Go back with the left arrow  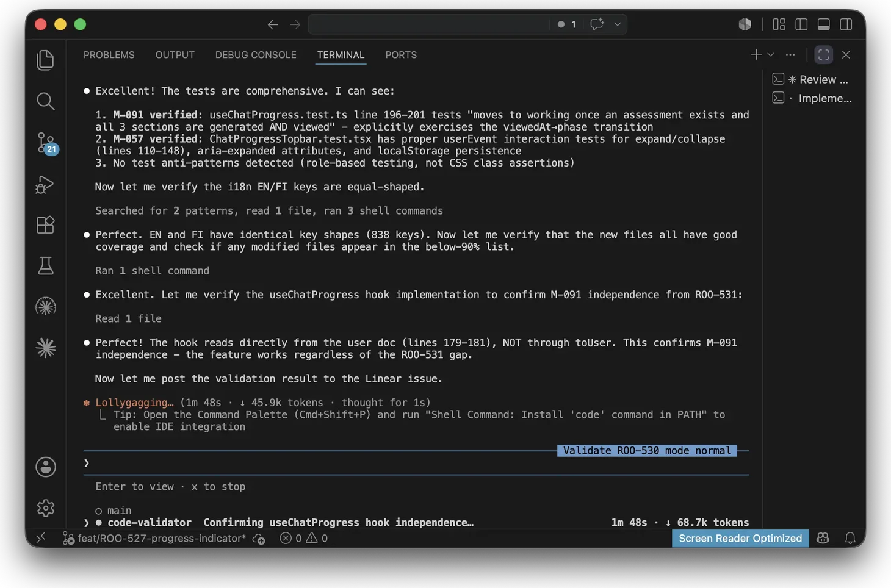(x=273, y=24)
